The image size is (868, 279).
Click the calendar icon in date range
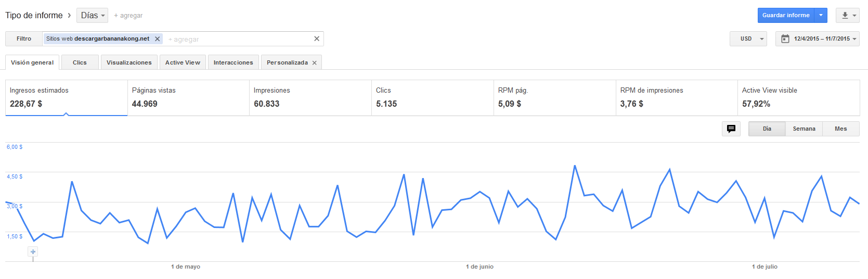click(785, 39)
